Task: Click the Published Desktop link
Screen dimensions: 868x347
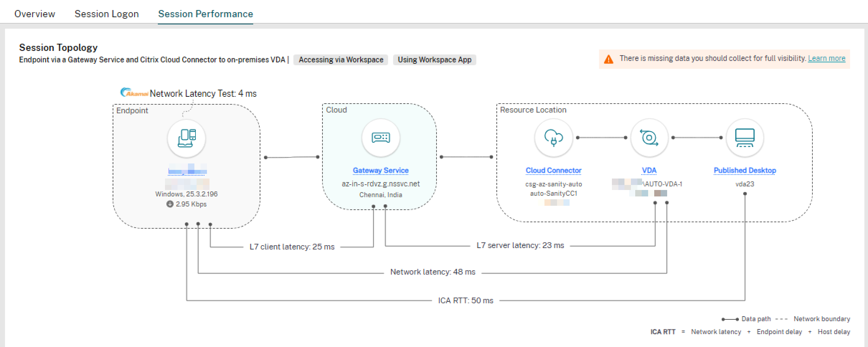Action: 745,171
